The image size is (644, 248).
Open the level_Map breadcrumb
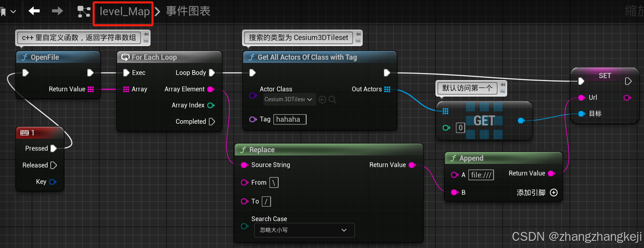click(124, 11)
